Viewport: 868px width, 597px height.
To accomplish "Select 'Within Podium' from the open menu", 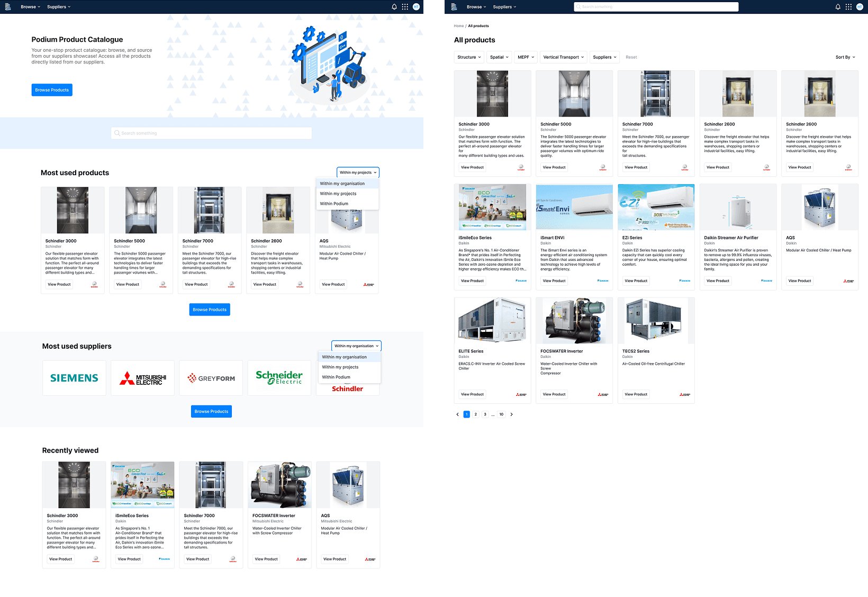I will [333, 204].
